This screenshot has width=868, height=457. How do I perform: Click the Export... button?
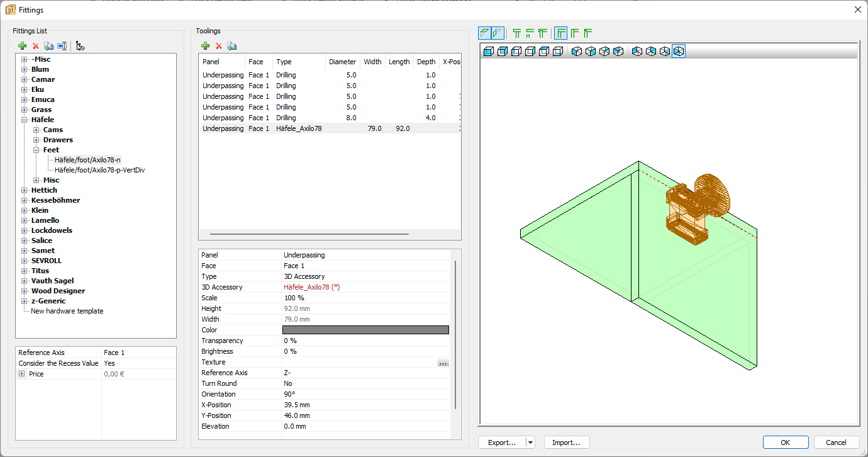[x=502, y=443]
